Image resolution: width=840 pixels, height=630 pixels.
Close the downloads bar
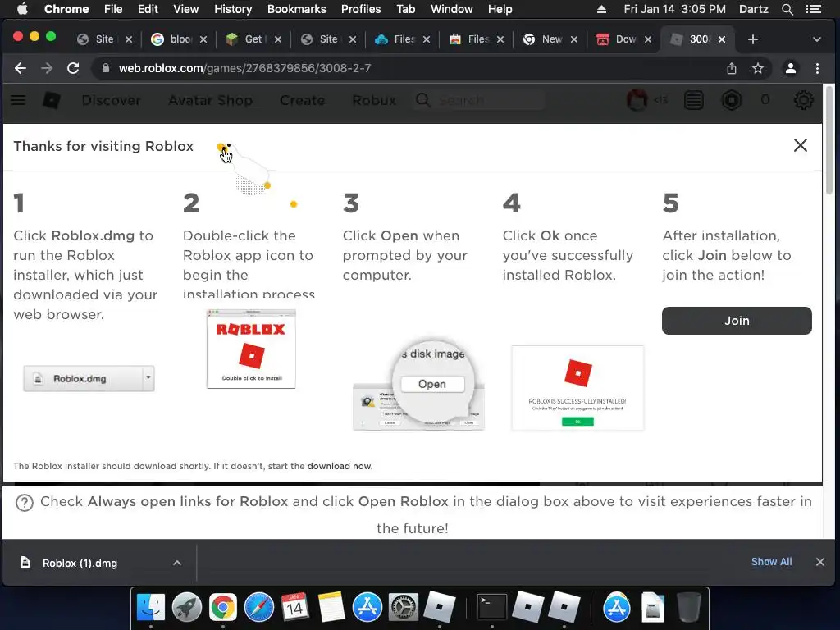819,562
